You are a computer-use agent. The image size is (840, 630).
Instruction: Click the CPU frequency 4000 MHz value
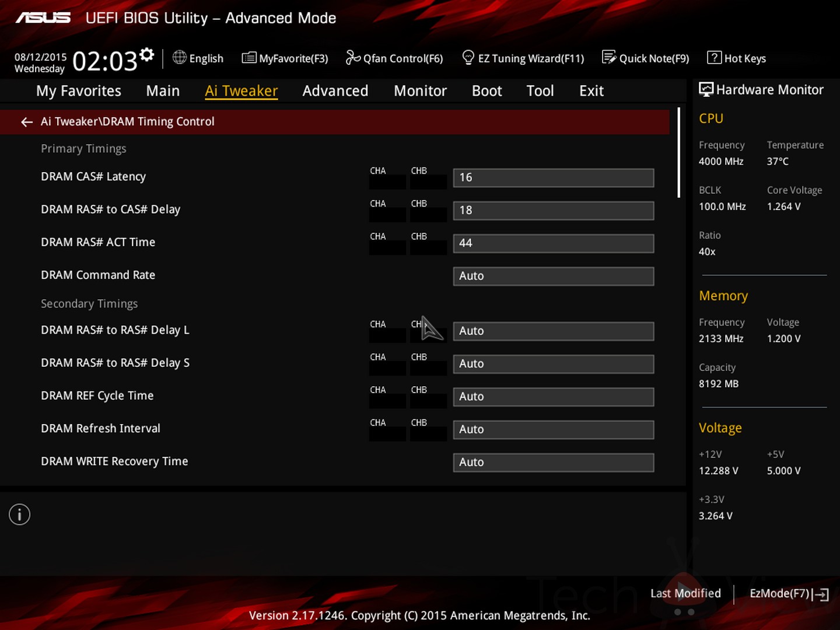721,162
